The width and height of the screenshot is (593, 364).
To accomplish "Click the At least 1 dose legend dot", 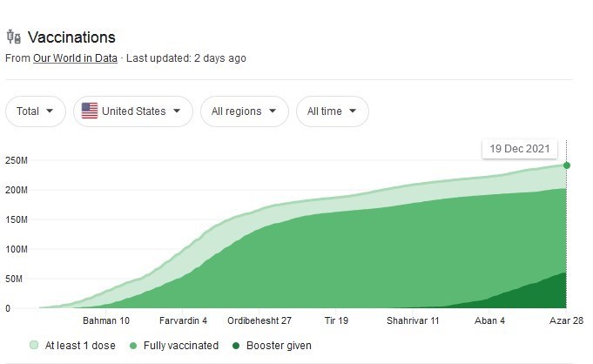I will [x=35, y=346].
